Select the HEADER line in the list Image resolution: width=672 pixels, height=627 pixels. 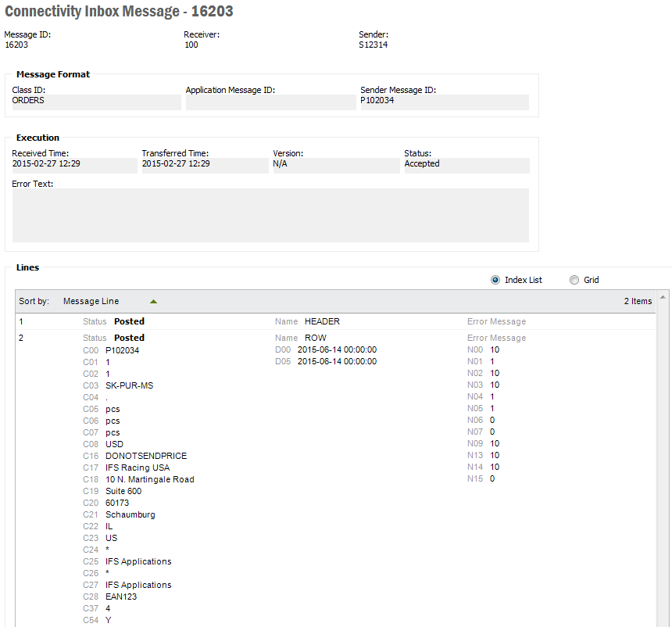[x=322, y=321]
